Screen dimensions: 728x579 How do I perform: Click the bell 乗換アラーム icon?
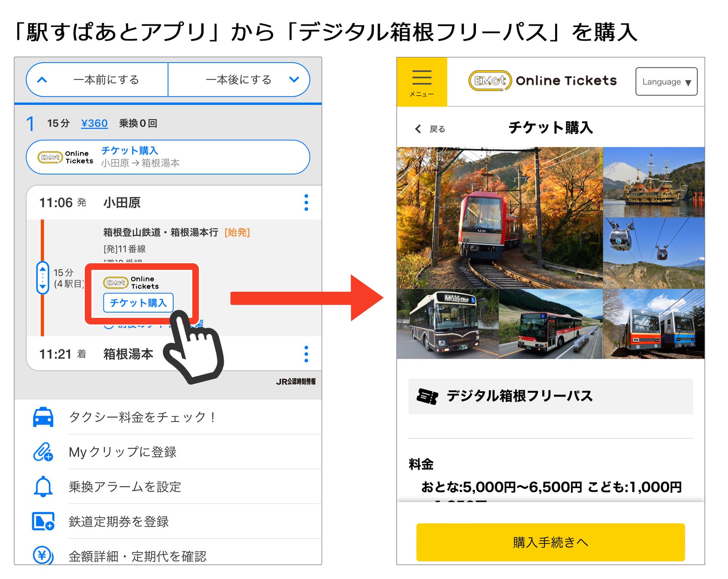coord(43,487)
